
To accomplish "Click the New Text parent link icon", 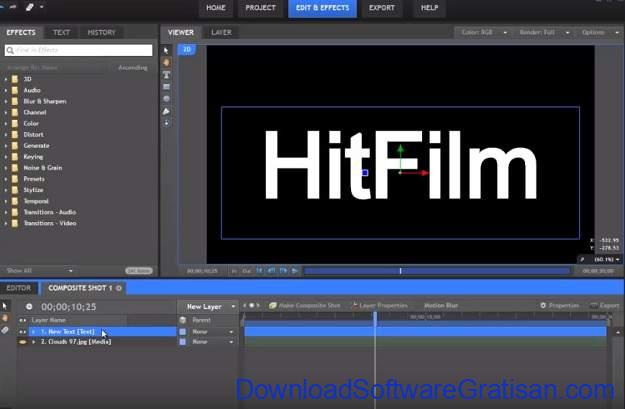I will point(183,332).
